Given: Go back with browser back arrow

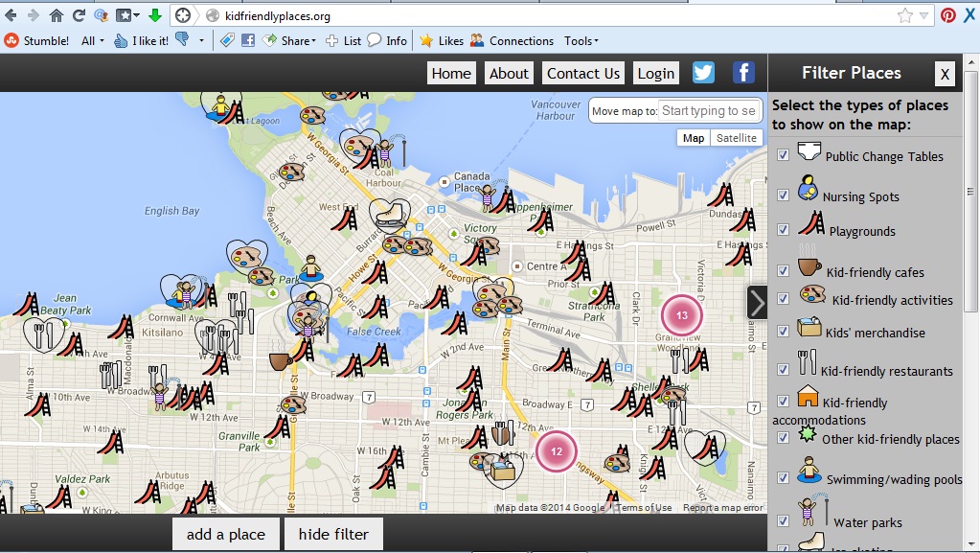Looking at the screenshot, I should coord(11,15).
